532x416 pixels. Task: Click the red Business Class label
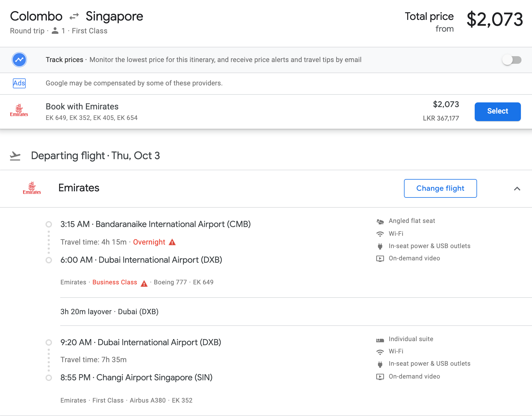click(x=115, y=282)
